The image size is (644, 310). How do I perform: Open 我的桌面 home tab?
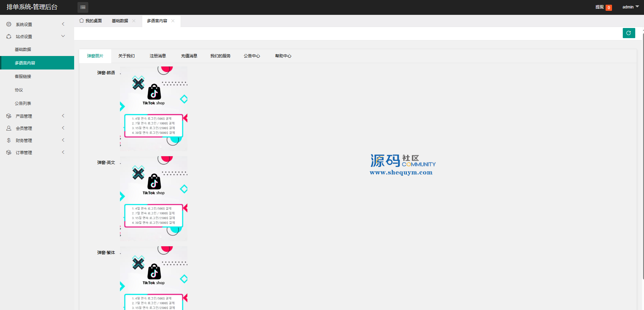[91, 21]
